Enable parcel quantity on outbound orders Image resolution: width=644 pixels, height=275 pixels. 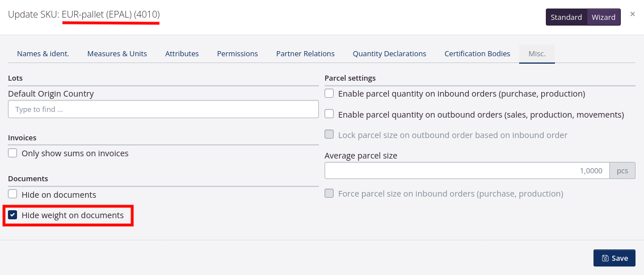coord(329,114)
